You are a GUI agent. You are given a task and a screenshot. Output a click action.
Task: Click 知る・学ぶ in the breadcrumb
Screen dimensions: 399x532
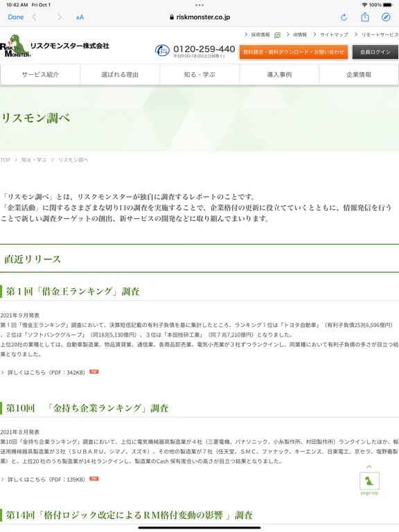(33, 160)
